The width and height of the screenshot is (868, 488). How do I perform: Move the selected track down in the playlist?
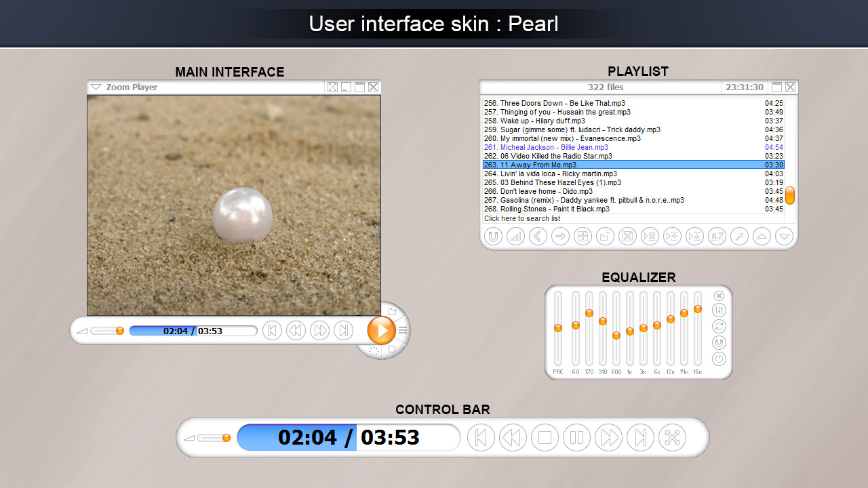(694, 236)
